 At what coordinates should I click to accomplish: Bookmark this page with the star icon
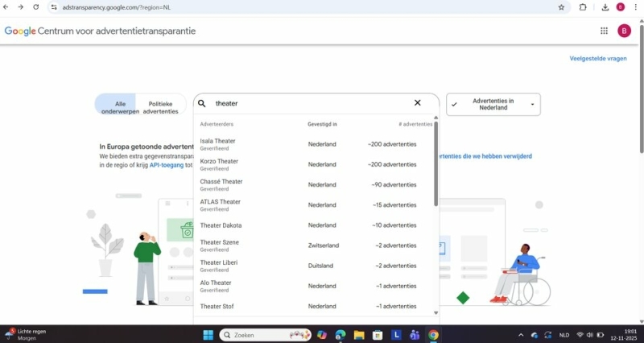pos(561,7)
